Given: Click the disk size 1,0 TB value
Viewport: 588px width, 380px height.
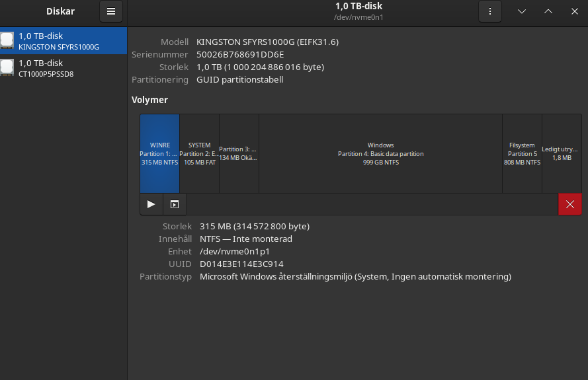Looking at the screenshot, I should (260, 67).
